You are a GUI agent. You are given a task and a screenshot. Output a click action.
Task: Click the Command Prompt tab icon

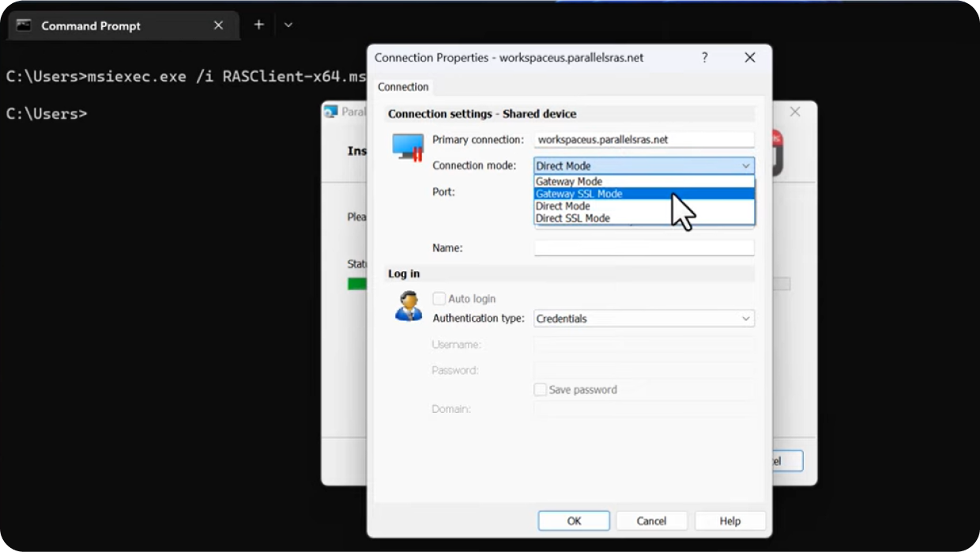coord(24,25)
